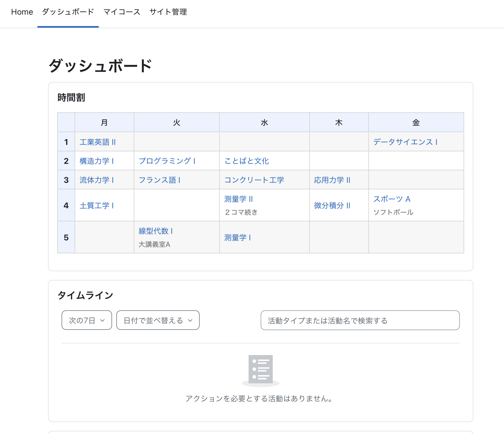Click the activity search input field
This screenshot has height=434, width=504.
pyautogui.click(x=360, y=320)
